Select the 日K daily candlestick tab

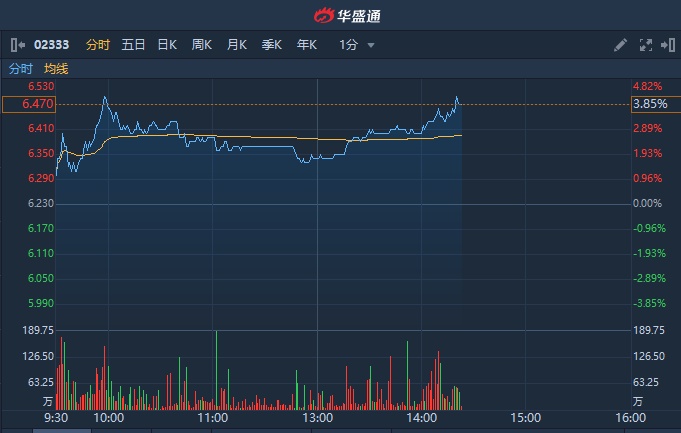(x=167, y=45)
